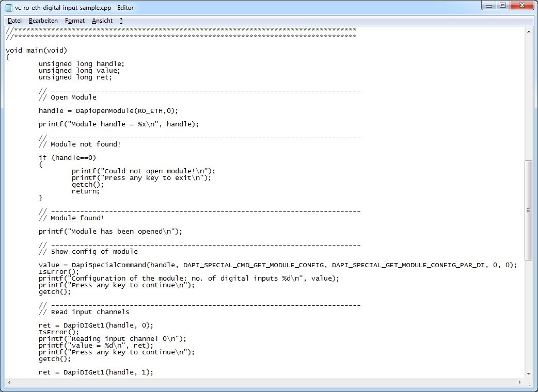Open the ? help menu
The height and width of the screenshot is (392, 538).
(121, 21)
